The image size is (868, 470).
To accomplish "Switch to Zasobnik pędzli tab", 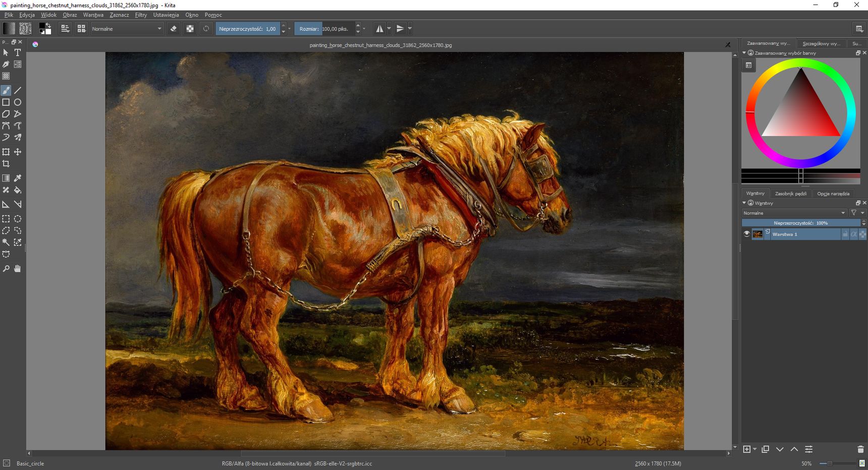I will coord(791,194).
